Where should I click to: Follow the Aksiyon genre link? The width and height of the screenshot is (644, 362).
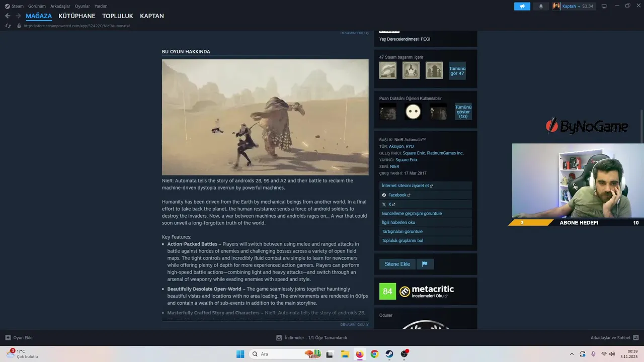[396, 146]
